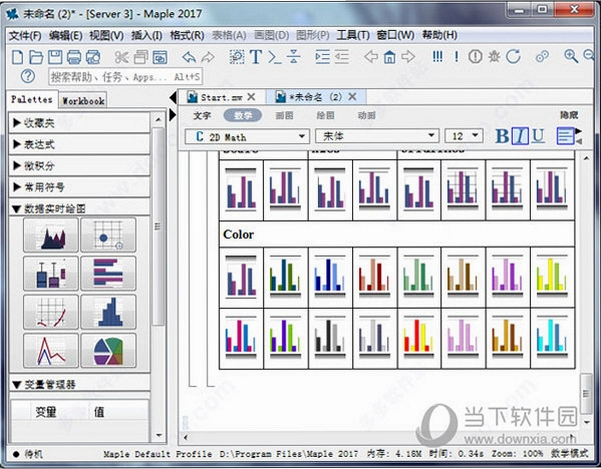Indent section with the indent icon
The width and height of the screenshot is (601, 469).
click(x=322, y=57)
